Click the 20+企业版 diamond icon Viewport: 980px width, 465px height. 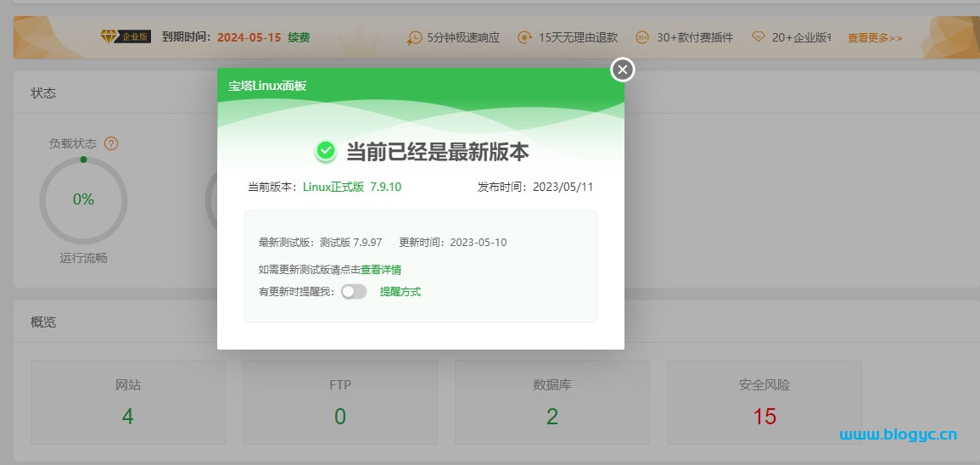pyautogui.click(x=759, y=37)
